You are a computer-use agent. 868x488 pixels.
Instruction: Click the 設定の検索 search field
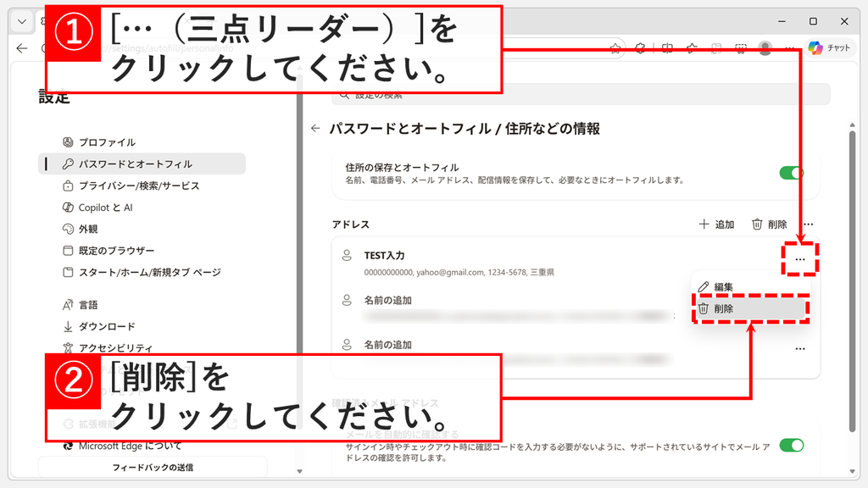point(581,95)
